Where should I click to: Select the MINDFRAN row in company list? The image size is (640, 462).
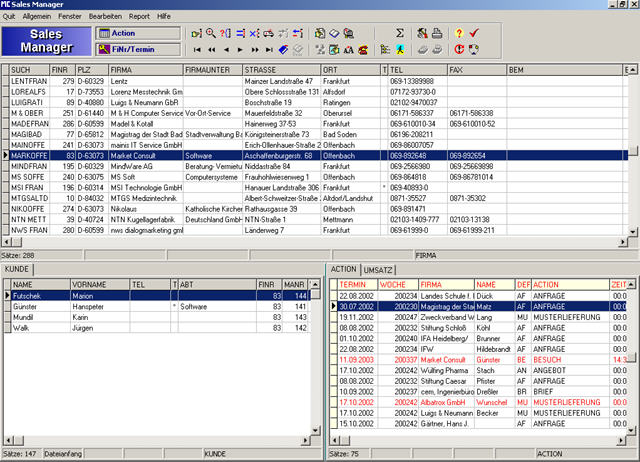[27, 166]
